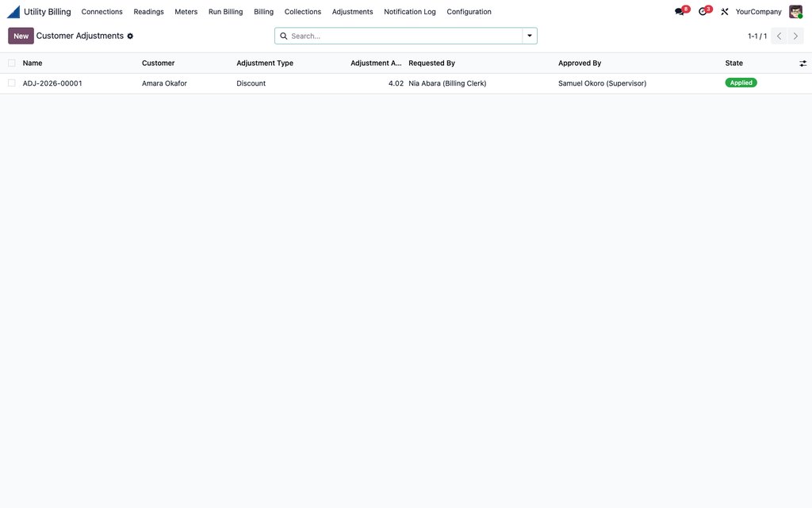Sort by the Name column header

coord(33,63)
